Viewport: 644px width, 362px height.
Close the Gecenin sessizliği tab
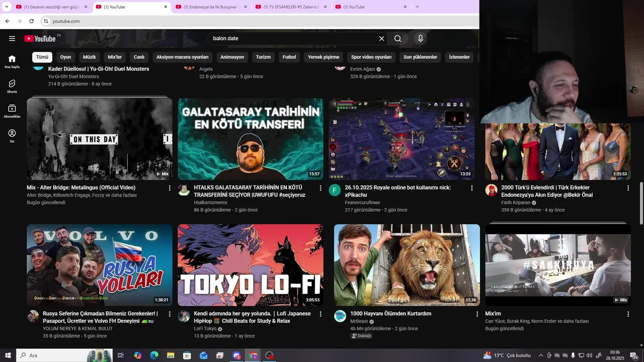tap(86, 7)
